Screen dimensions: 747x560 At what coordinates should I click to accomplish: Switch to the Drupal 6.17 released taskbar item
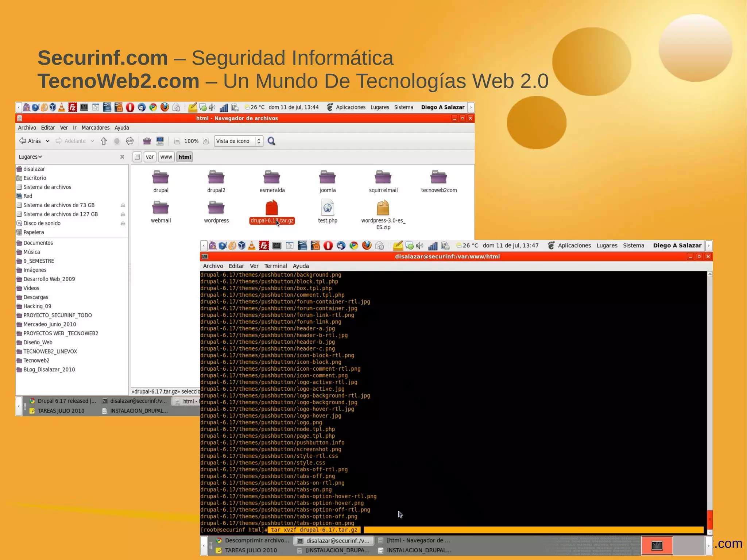pyautogui.click(x=62, y=401)
